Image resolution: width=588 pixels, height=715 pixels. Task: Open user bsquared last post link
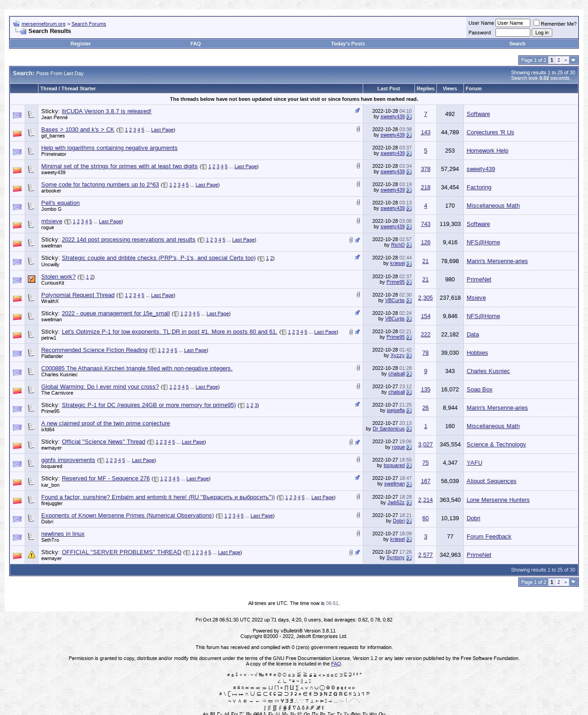[x=394, y=466]
